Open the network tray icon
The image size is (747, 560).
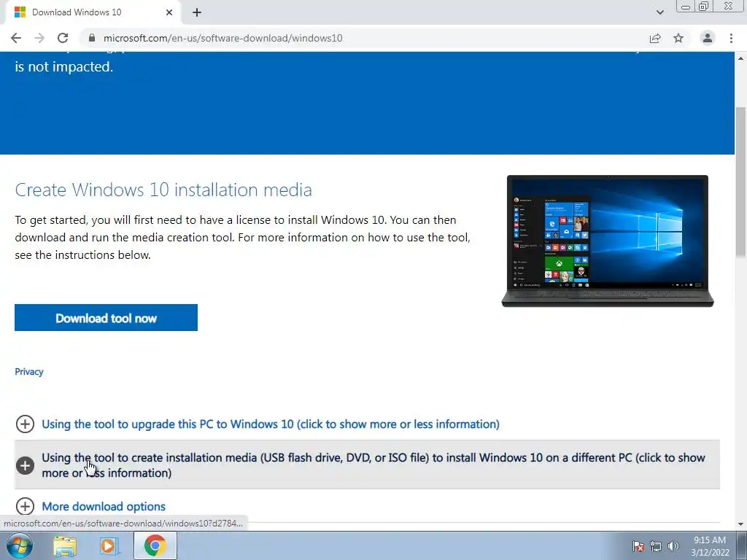[x=656, y=546]
